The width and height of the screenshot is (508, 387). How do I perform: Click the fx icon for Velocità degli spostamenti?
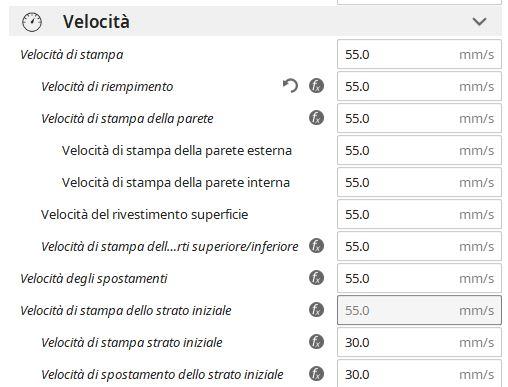coord(316,278)
